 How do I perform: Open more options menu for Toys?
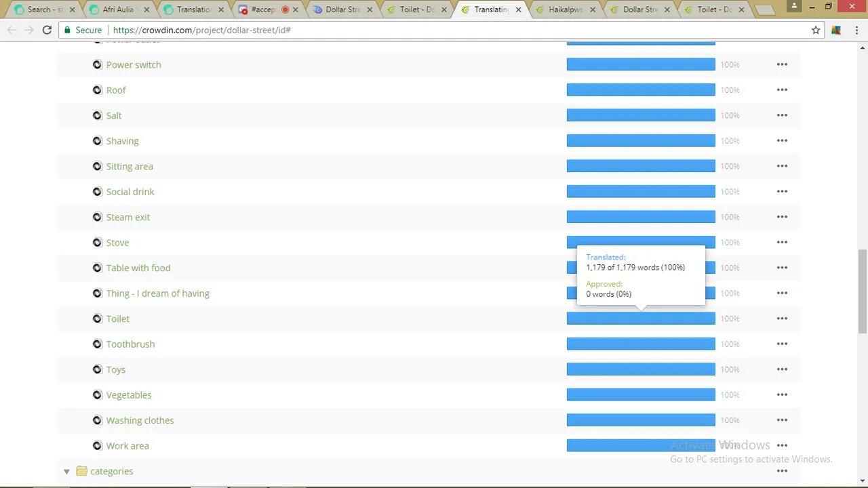tap(782, 369)
